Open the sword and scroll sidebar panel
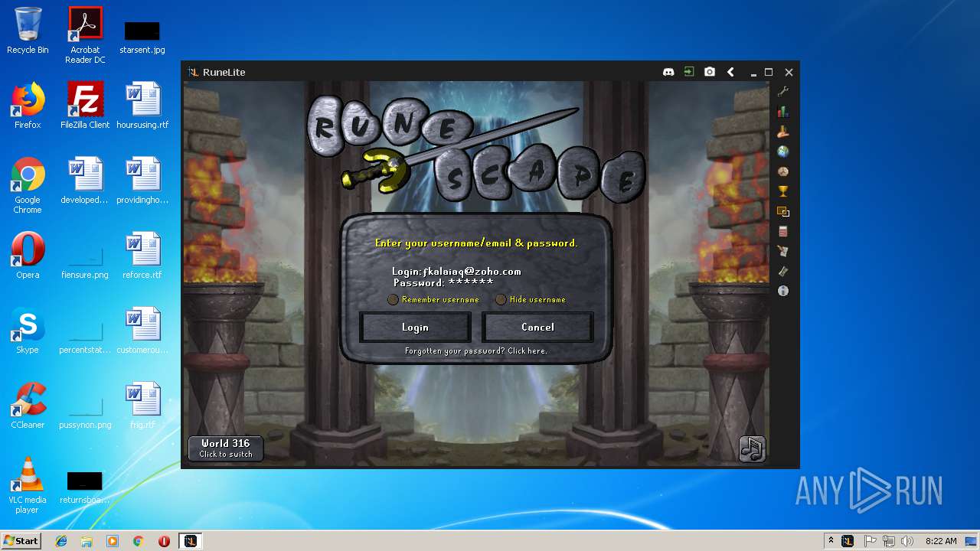 782,251
